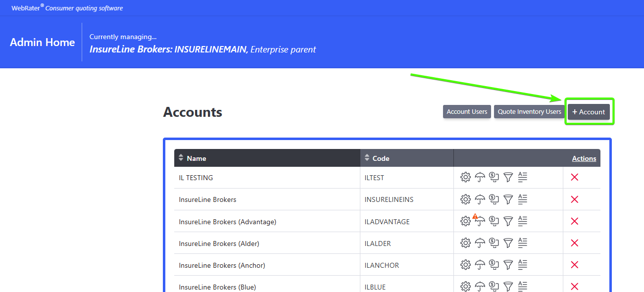The width and height of the screenshot is (644, 292).
Task: Open settings gear for ILANCHOR account
Action: pos(465,264)
